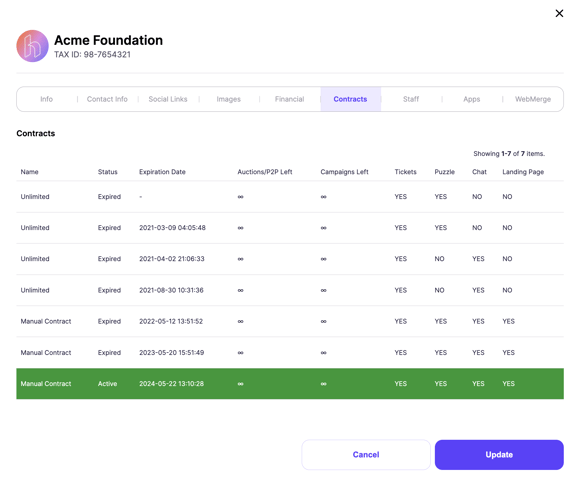Open the Financial tab

pos(290,99)
